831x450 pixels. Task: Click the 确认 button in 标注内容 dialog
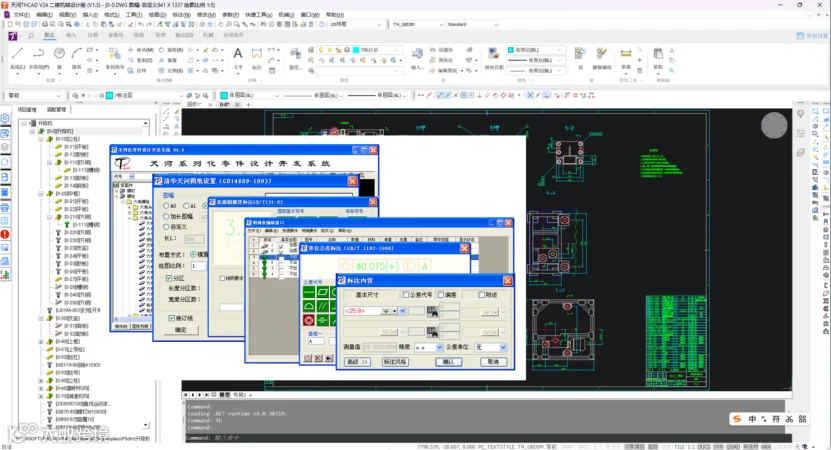coord(448,361)
